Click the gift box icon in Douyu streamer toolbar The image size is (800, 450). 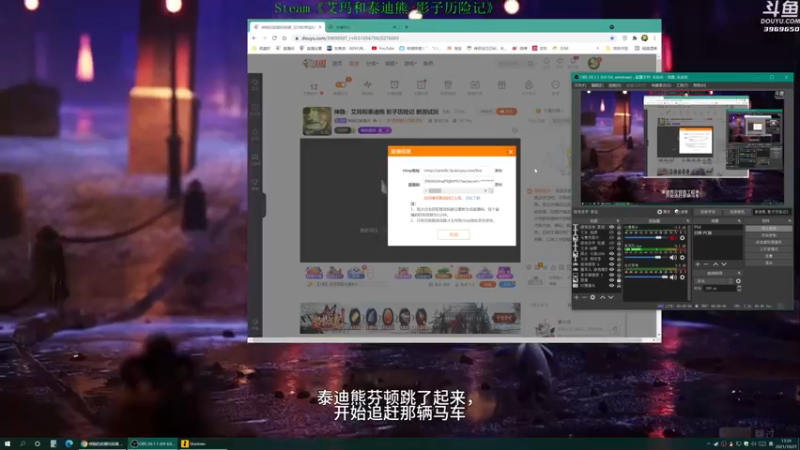pos(502,85)
